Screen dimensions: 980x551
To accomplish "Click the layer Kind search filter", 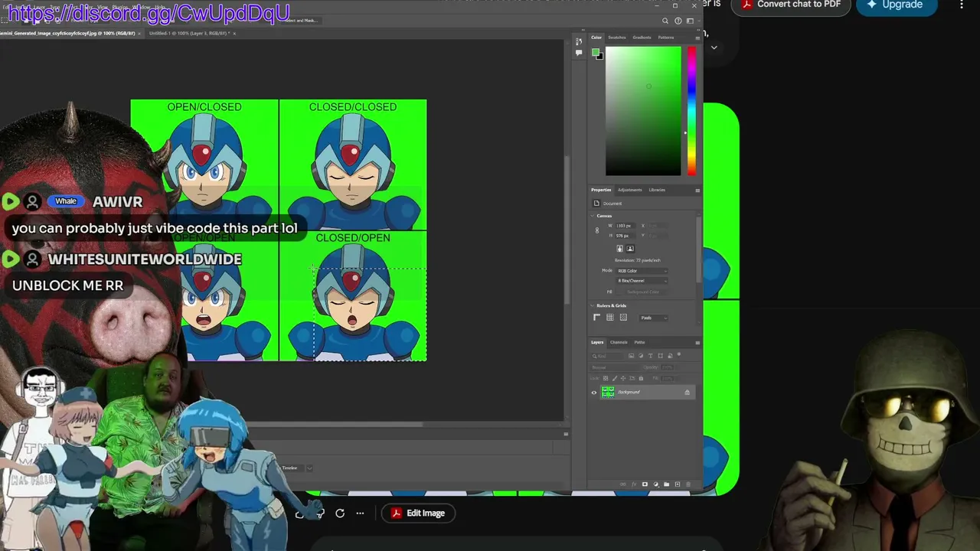I will coord(609,356).
